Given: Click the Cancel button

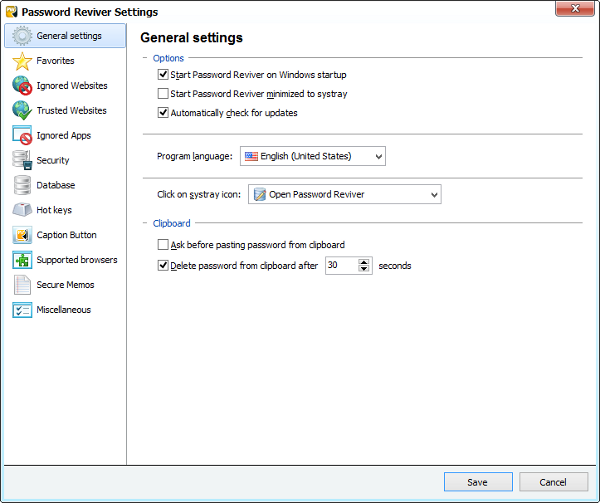Looking at the screenshot, I should coord(553,482).
